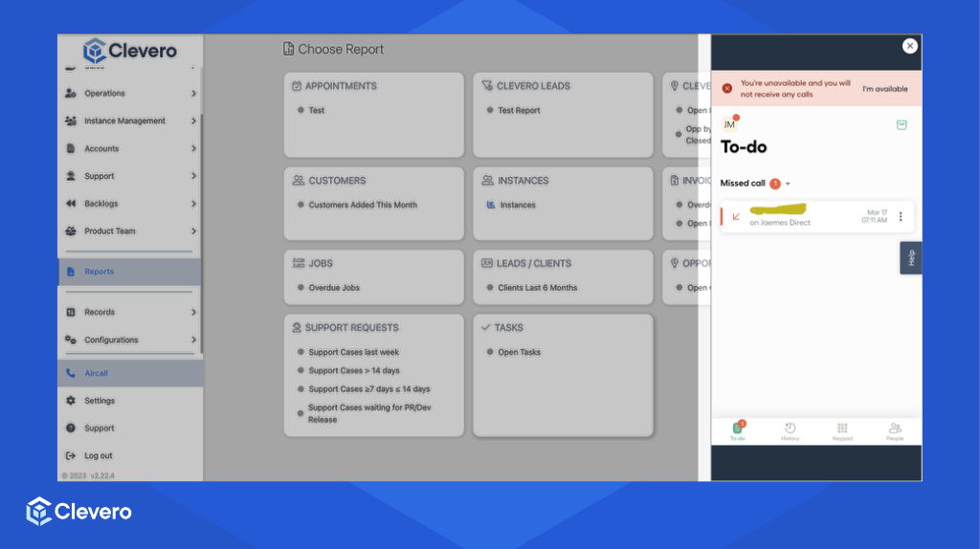Open the Overdue Jobs report
Screen dimensions: 980x549
click(334, 288)
